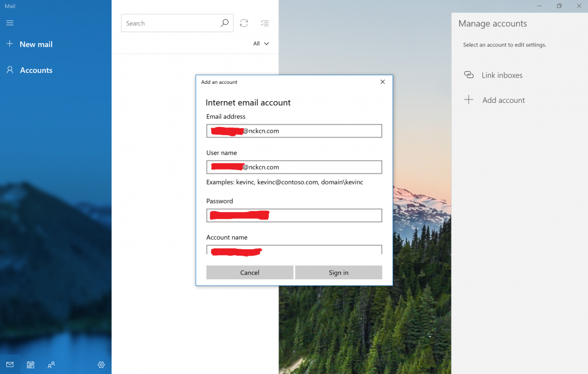Cancel the Add an account dialog
This screenshot has height=374, width=588.
(x=249, y=272)
